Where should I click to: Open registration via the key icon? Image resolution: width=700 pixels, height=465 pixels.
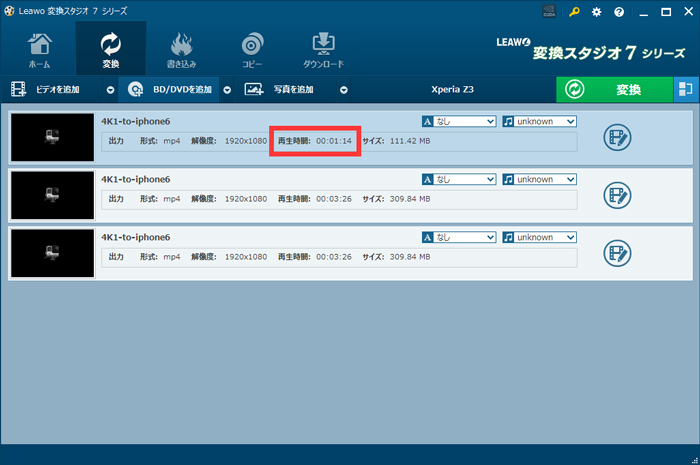(x=574, y=12)
